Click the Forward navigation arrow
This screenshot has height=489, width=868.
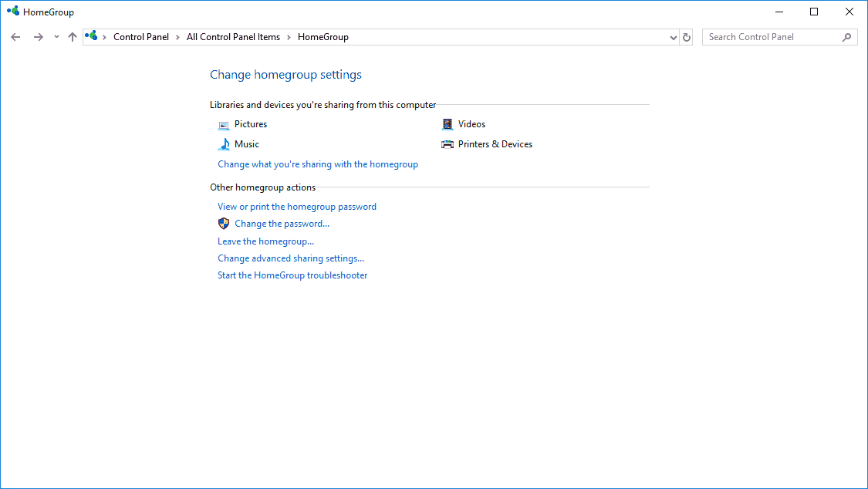point(39,37)
